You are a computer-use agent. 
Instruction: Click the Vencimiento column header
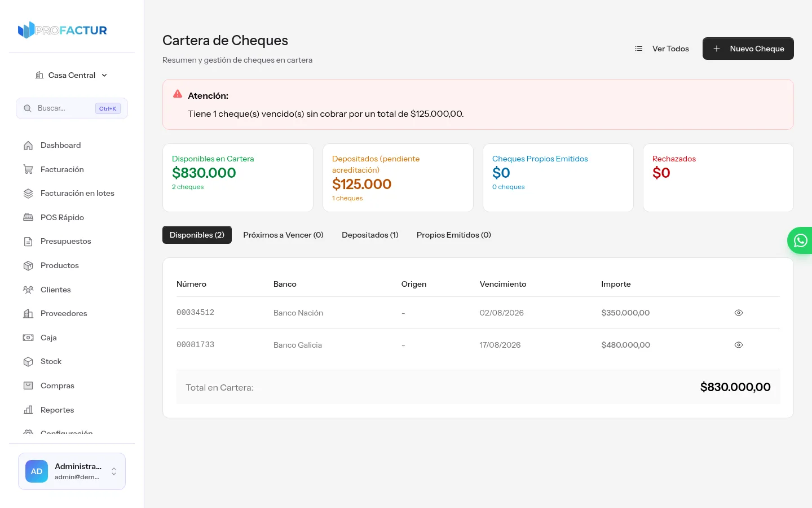point(503,284)
